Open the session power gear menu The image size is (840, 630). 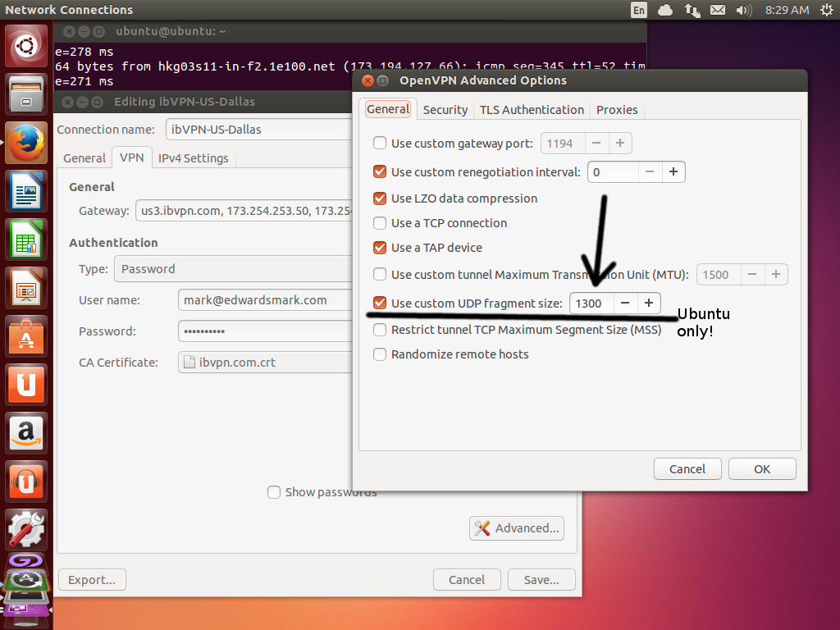pos(827,10)
